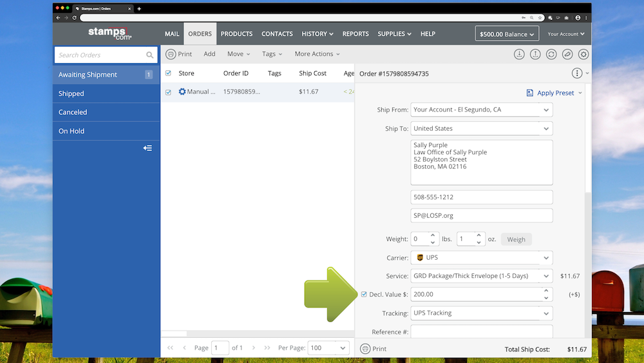Open the three-dot order options menu

[x=576, y=73]
